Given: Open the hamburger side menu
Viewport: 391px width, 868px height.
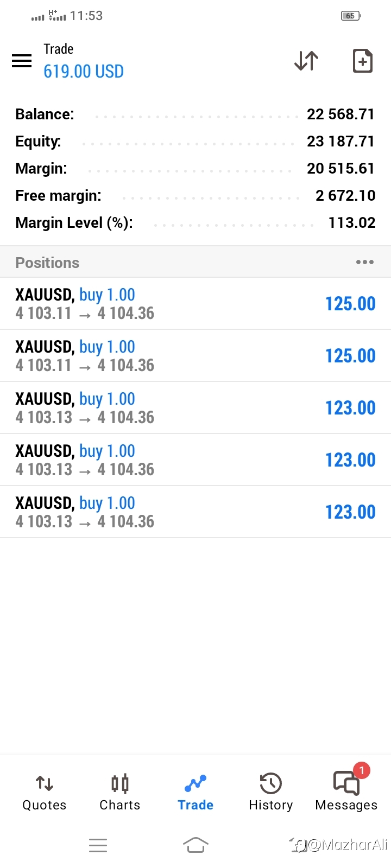Looking at the screenshot, I should point(22,60).
